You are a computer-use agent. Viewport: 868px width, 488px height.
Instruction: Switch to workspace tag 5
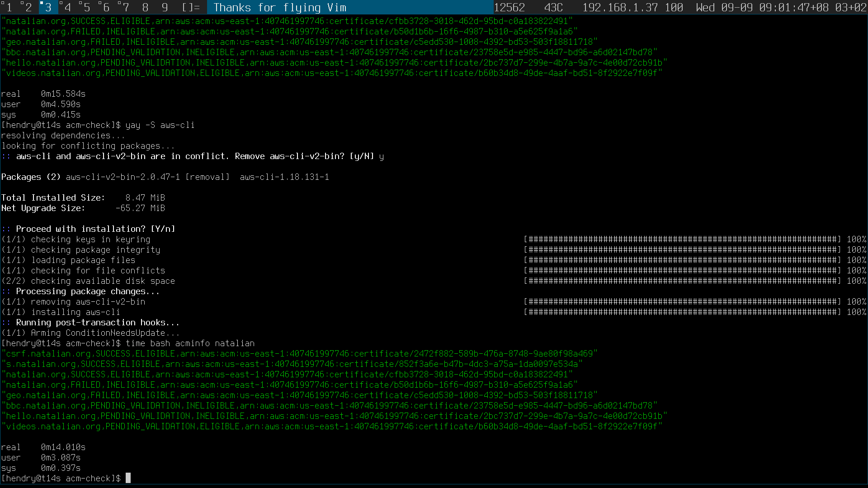(87, 7)
